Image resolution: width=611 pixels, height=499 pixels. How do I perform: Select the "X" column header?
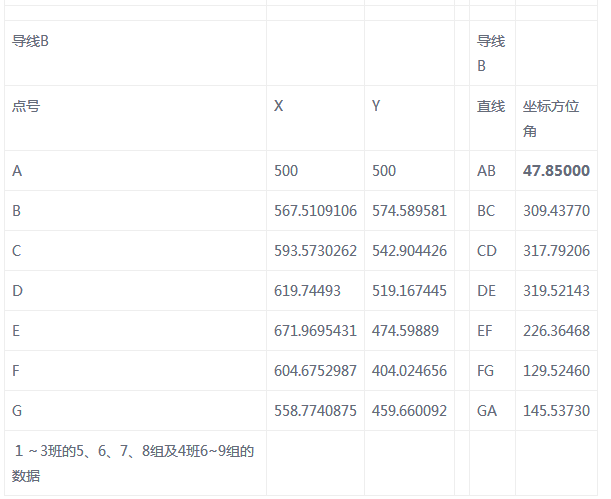coord(279,106)
